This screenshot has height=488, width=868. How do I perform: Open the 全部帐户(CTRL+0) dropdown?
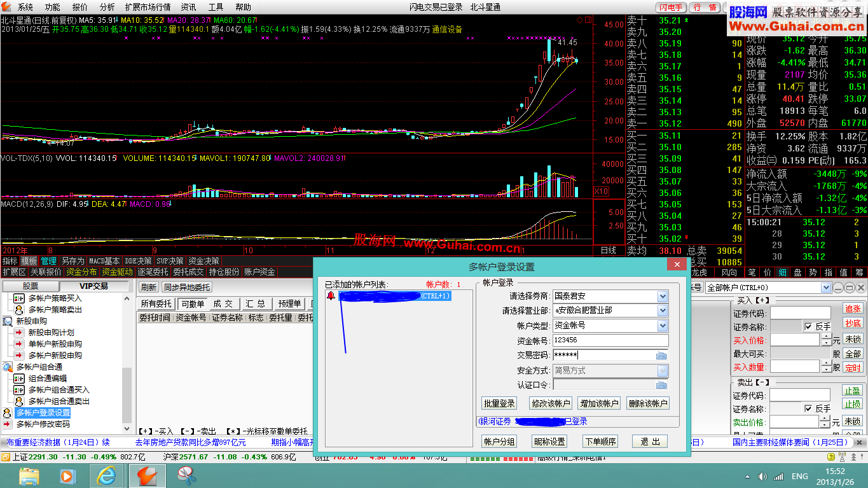pyautogui.click(x=826, y=288)
